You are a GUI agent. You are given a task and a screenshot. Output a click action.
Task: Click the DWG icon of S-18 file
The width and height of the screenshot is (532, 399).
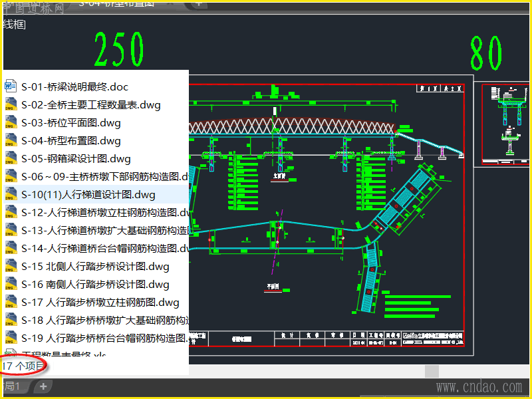tap(11, 320)
